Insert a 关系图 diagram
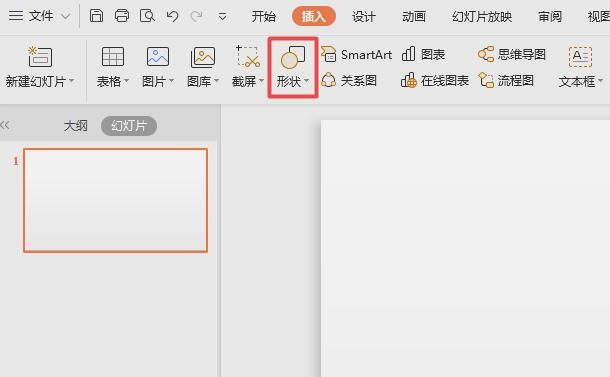 [x=349, y=81]
